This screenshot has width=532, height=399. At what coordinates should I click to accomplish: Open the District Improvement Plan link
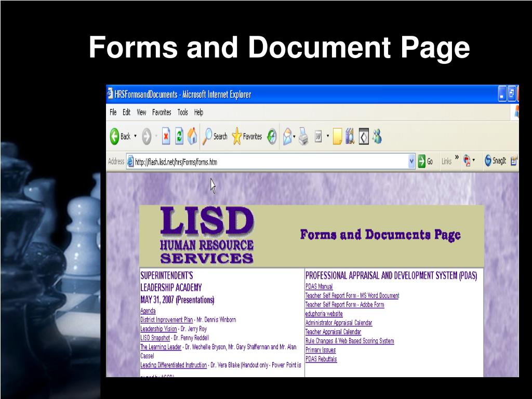(167, 320)
